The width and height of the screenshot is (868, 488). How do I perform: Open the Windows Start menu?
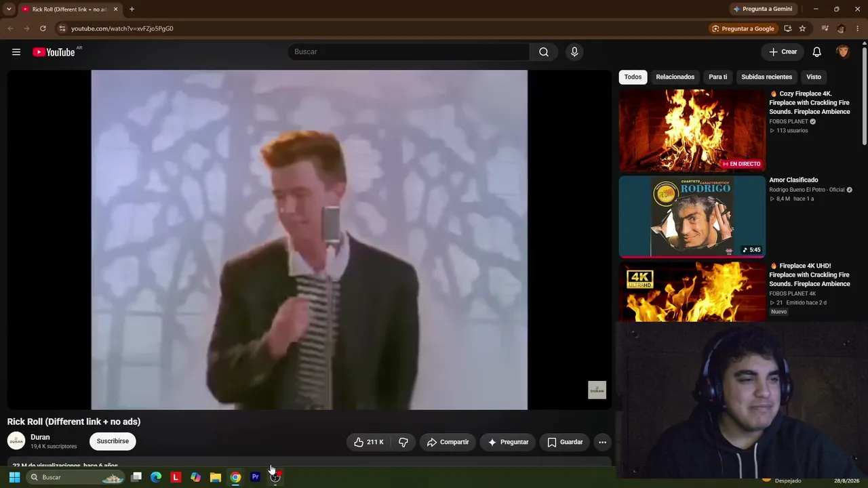14,477
